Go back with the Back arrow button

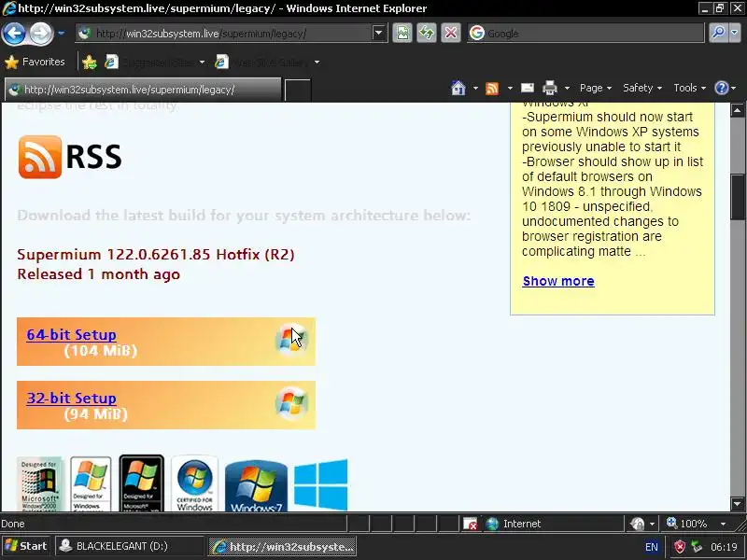13,34
